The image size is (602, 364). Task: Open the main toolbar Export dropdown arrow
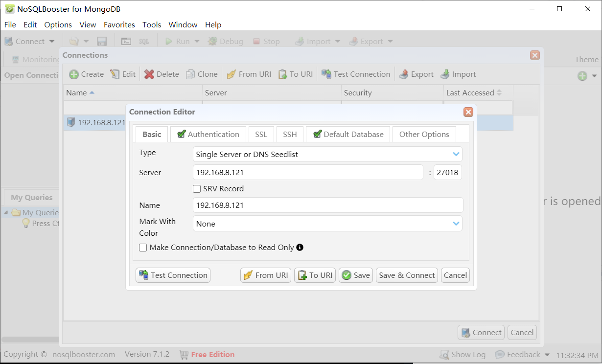coord(390,42)
